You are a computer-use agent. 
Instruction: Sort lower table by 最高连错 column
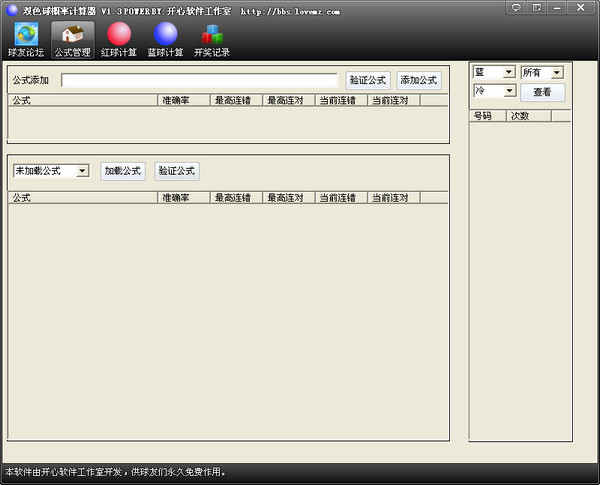[236, 198]
